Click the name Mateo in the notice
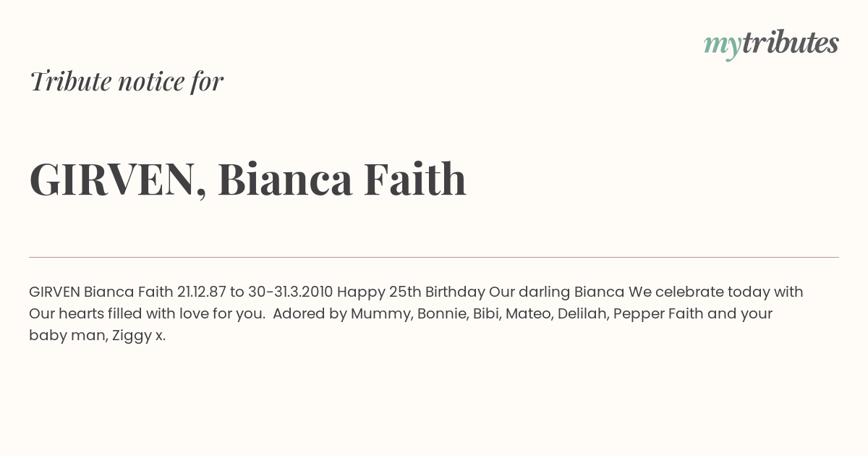This screenshot has width=868, height=456. (529, 314)
